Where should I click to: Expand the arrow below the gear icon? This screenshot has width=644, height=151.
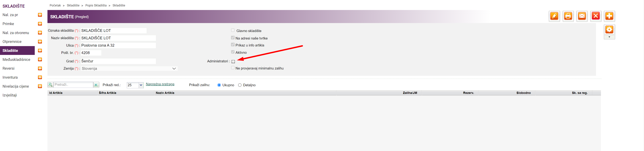pos(609,37)
